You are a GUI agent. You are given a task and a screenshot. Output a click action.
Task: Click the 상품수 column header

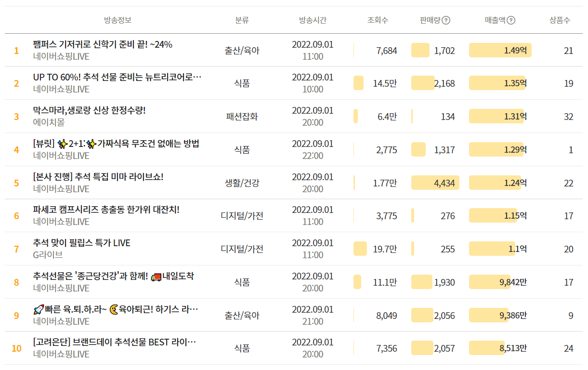tap(560, 20)
